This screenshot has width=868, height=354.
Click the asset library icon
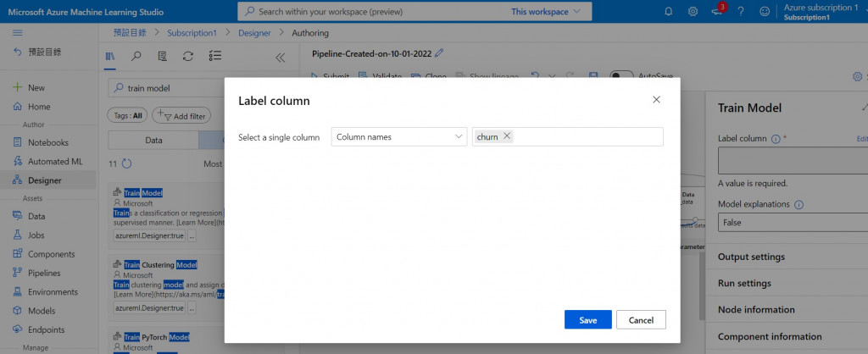[109, 56]
